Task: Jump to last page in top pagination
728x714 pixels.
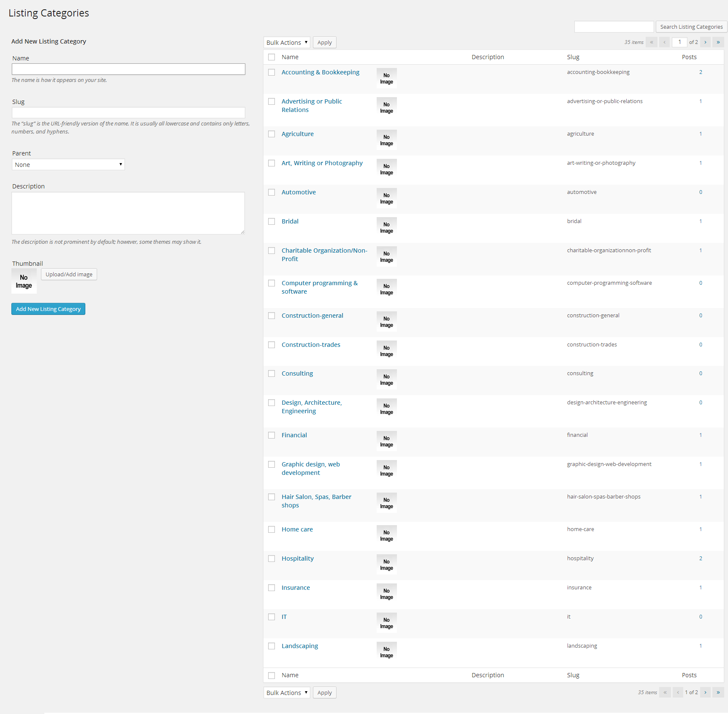Action: pos(718,42)
